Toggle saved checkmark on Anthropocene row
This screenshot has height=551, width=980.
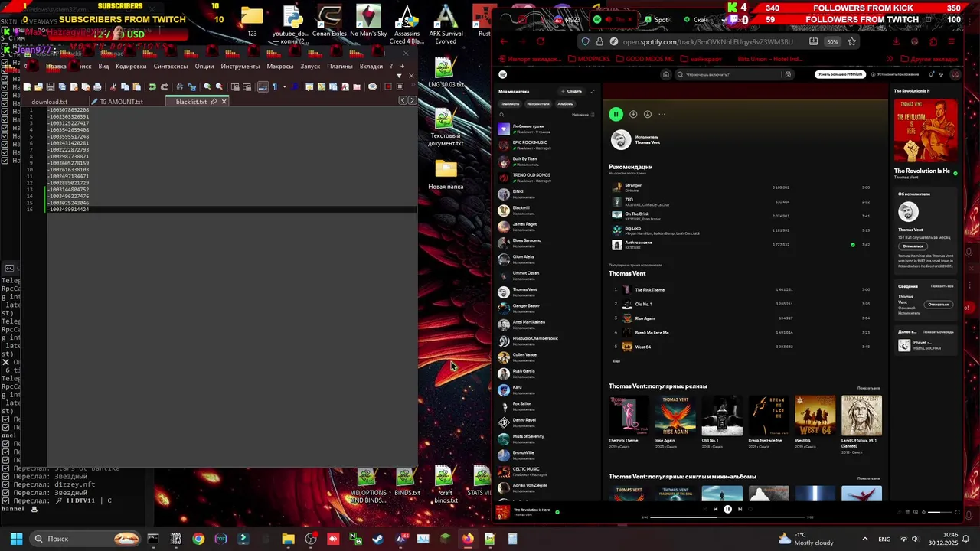click(x=853, y=245)
